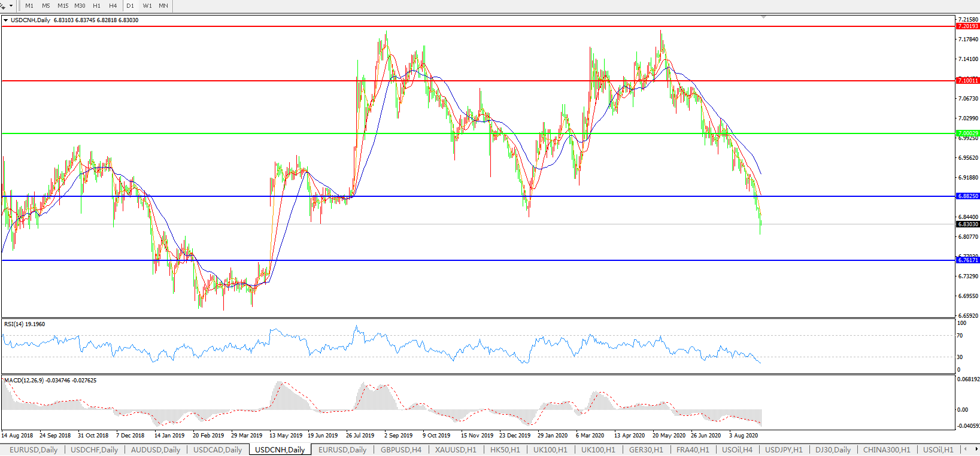Set chart period to H1

tap(96, 6)
